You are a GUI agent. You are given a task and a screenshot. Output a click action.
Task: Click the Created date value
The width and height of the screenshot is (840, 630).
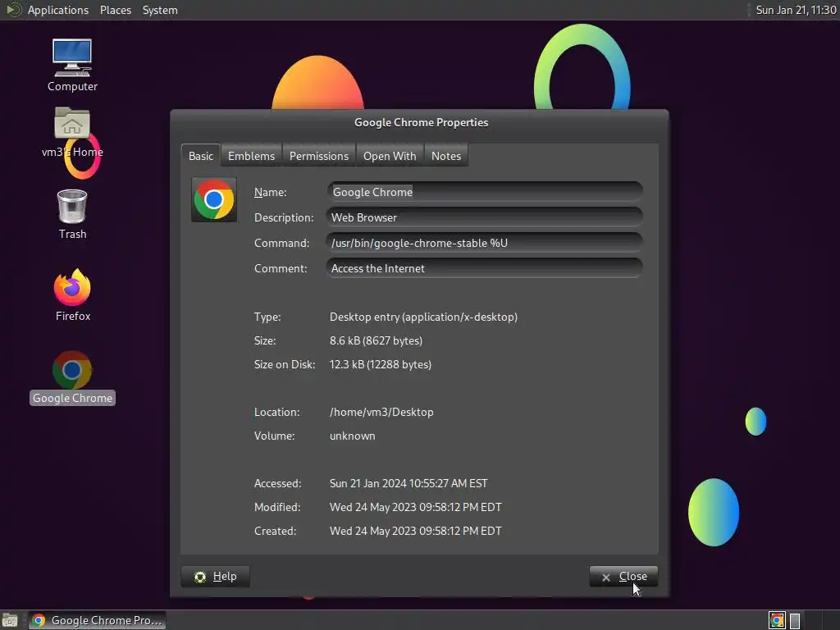(415, 531)
